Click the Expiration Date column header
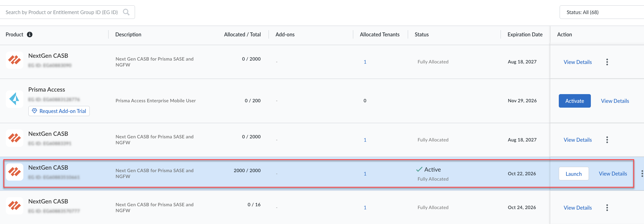644x224 pixels. click(525, 34)
